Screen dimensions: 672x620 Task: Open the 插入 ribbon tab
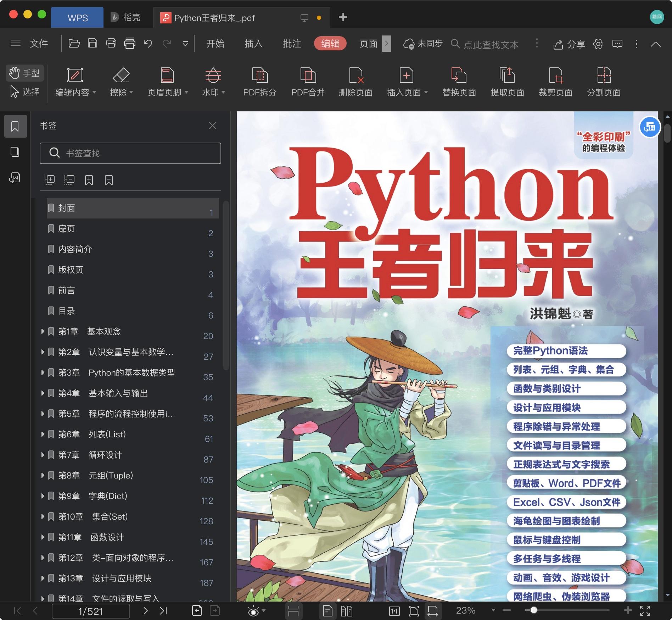(x=253, y=43)
